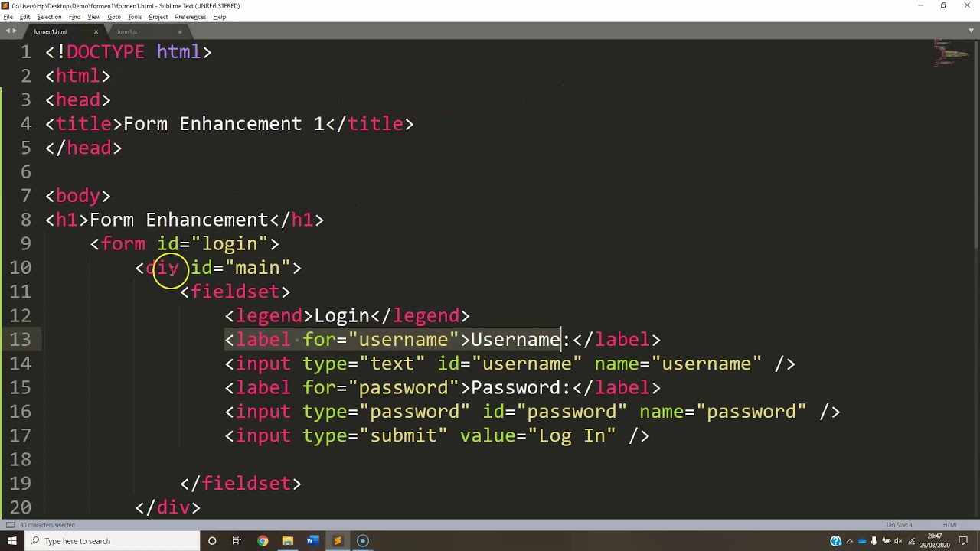Open the clock showing 20:47
The image size is (980, 551).
pyautogui.click(x=935, y=541)
